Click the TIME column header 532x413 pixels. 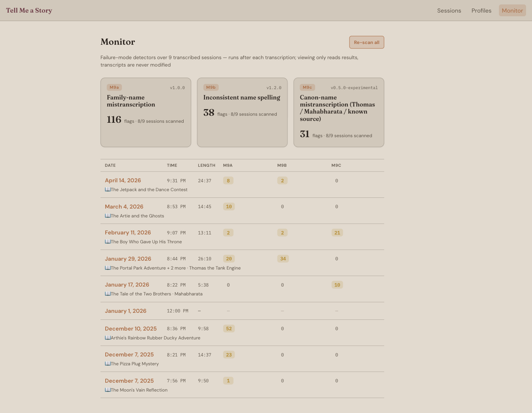click(x=172, y=165)
